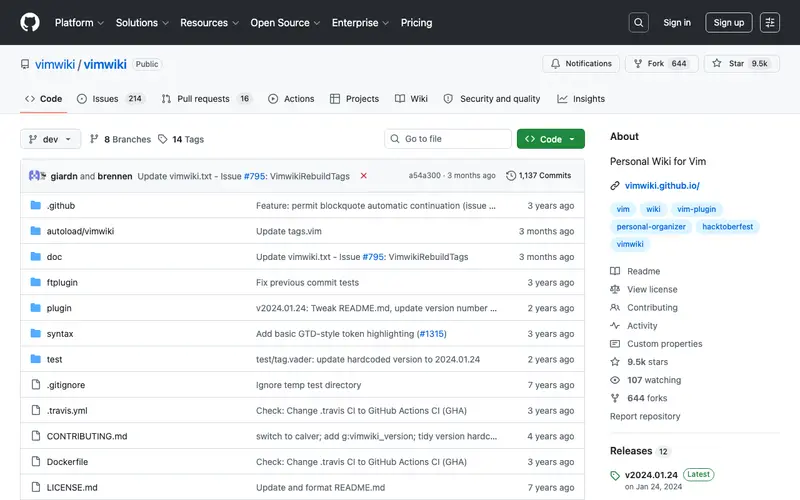Click the Star icon to star repository
The height and width of the screenshot is (500, 800).
(717, 63)
